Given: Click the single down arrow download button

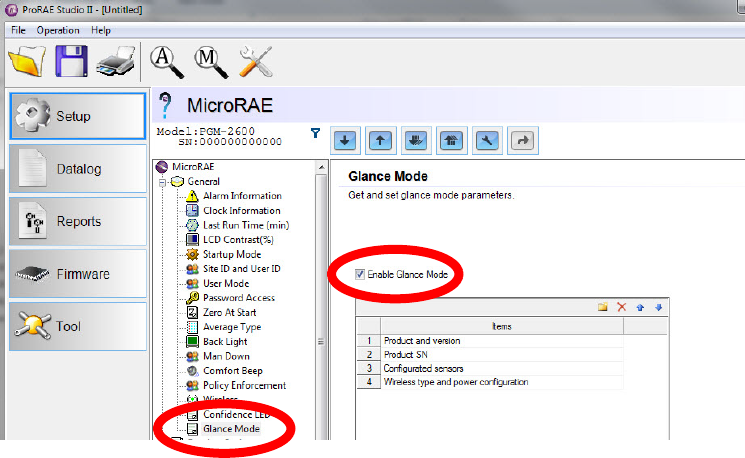Looking at the screenshot, I should click(345, 141).
